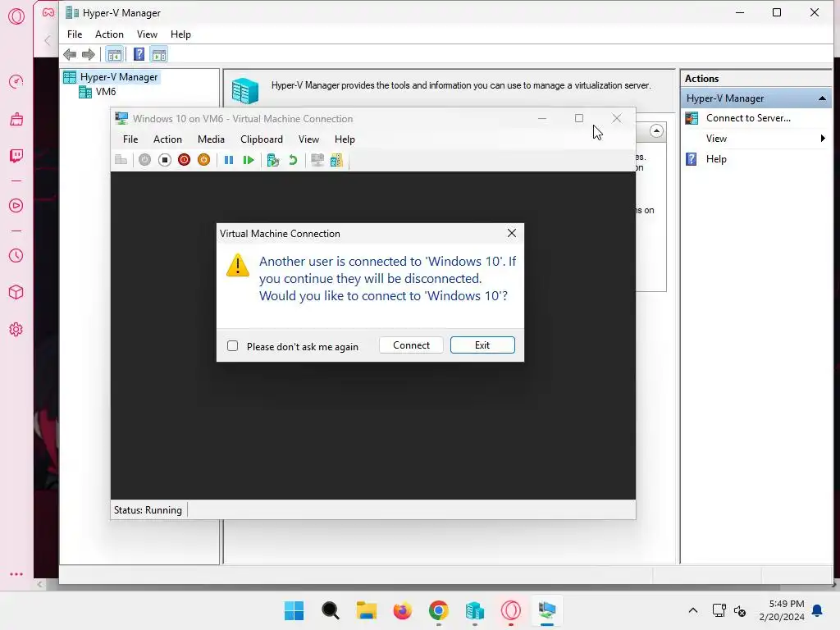Expand the View submenu arrow in Actions pane

click(823, 138)
